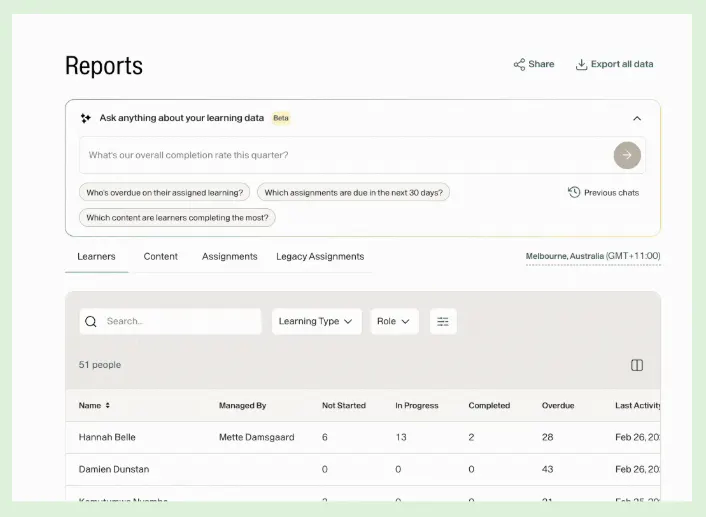Viewport: 706px width, 517px height.
Task: Toggle the column layout view icon
Action: [x=637, y=365]
